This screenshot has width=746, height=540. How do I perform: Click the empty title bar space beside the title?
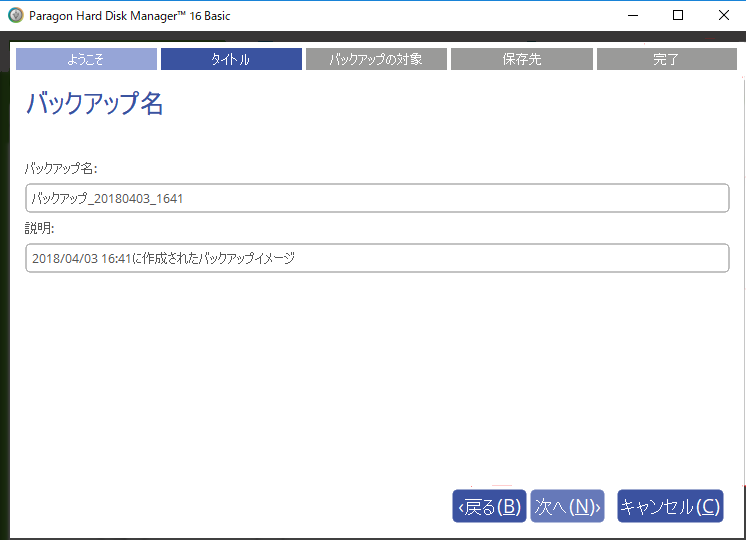click(x=420, y=16)
